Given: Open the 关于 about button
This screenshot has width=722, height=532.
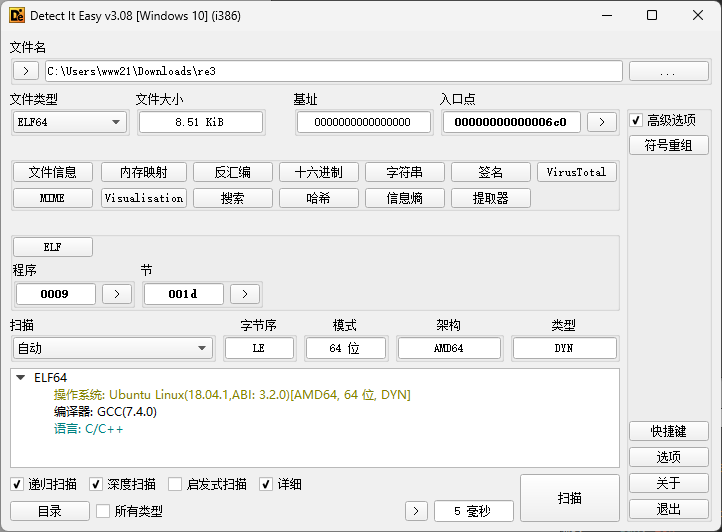Looking at the screenshot, I should [668, 483].
